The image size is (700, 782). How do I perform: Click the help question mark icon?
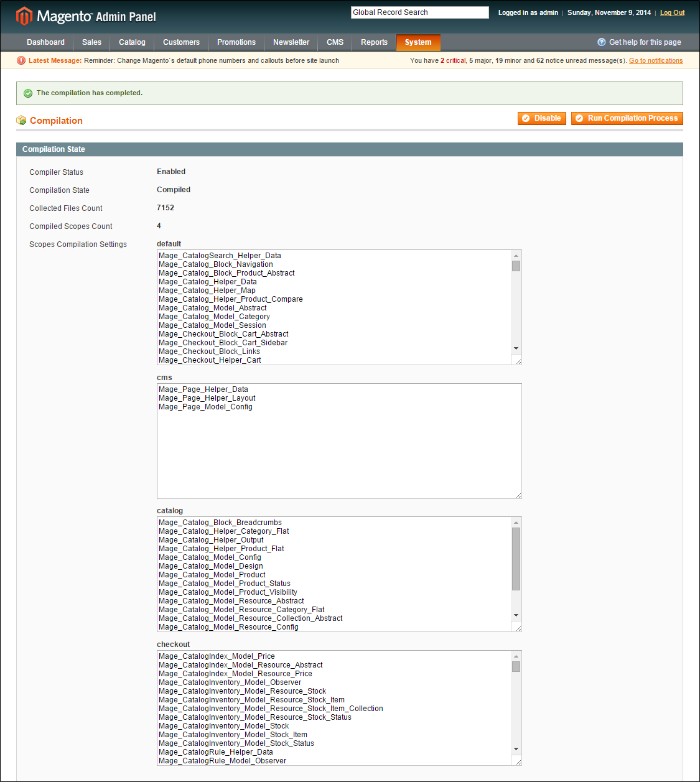(x=601, y=42)
